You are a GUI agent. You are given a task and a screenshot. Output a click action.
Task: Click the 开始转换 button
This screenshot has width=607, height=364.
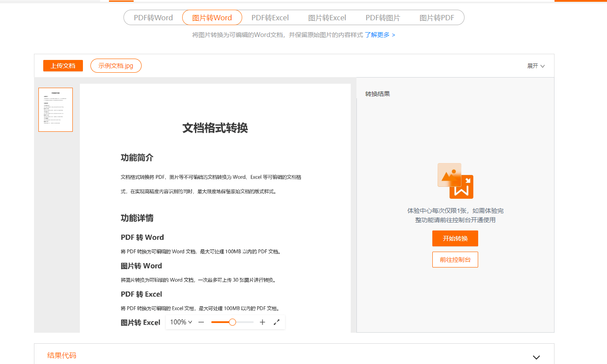(455, 238)
